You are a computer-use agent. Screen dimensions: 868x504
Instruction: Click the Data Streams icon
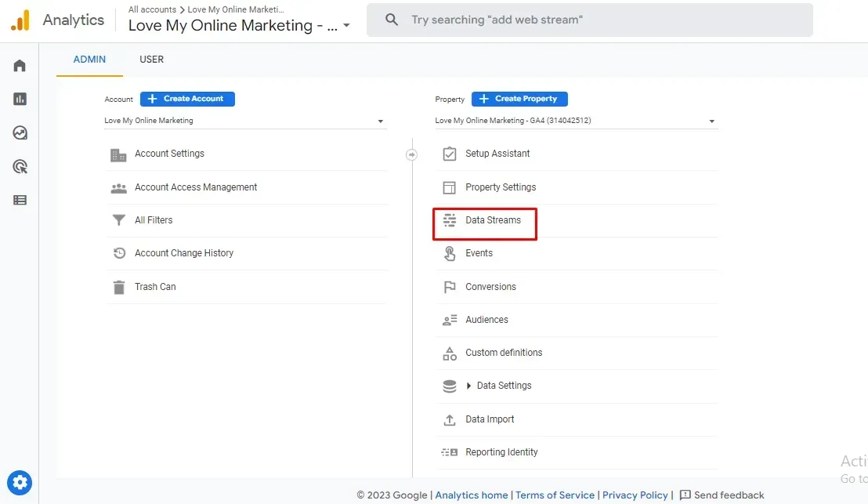[x=450, y=220]
